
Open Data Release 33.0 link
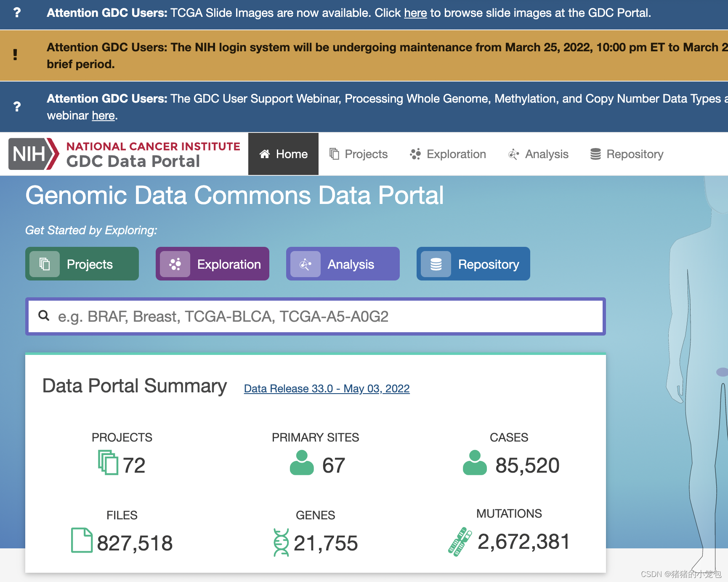tap(327, 389)
